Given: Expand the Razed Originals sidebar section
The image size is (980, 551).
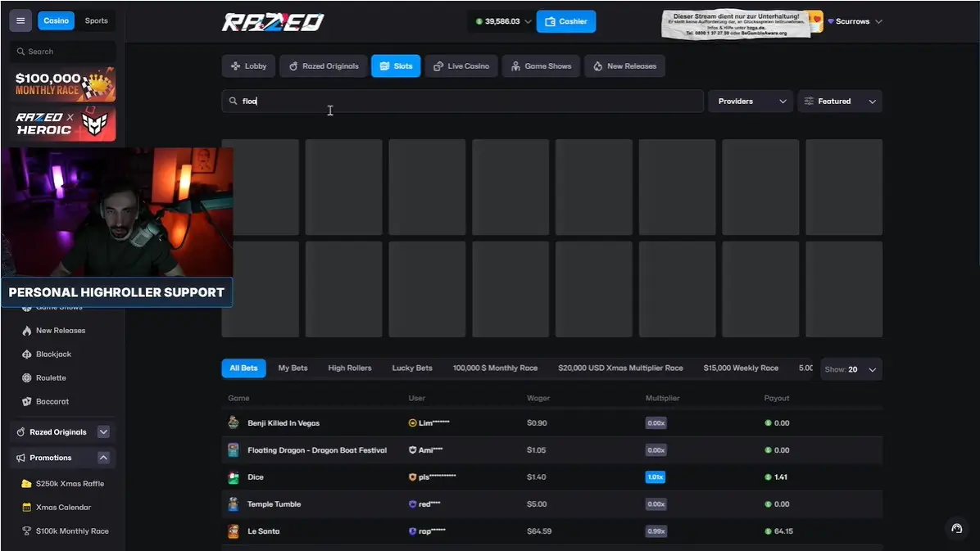Looking at the screenshot, I should 104,431.
